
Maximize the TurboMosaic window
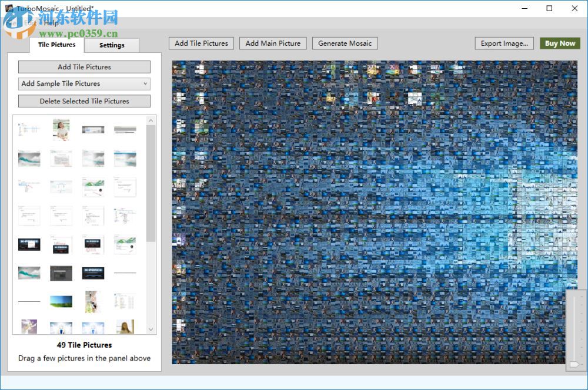coord(549,8)
